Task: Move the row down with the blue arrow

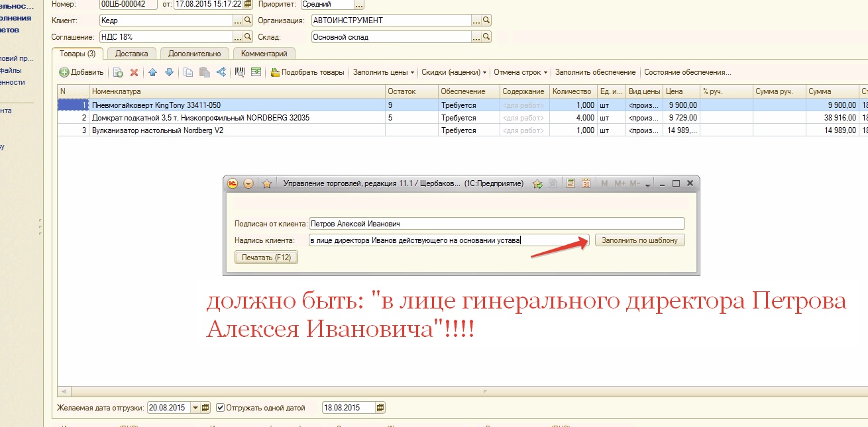Action: [x=169, y=72]
